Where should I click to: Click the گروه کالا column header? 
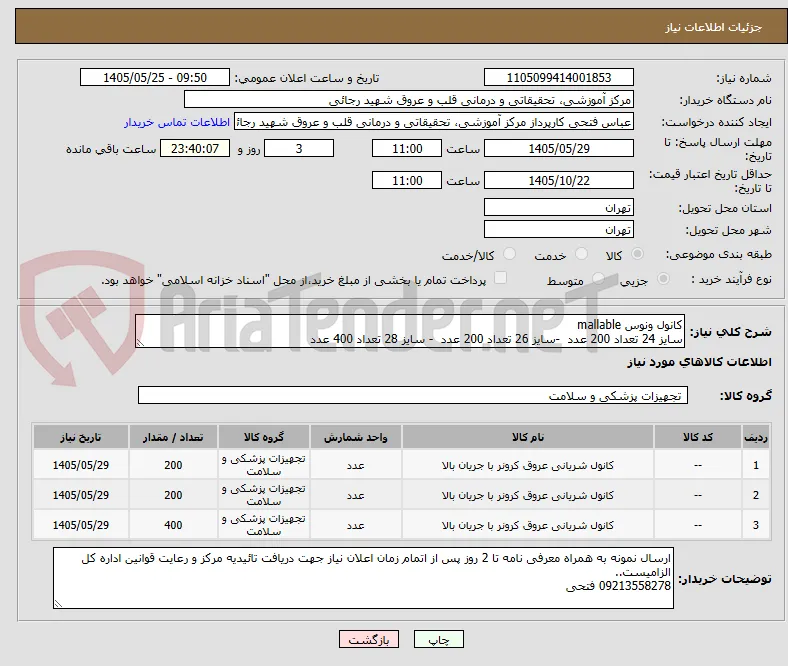[264, 437]
